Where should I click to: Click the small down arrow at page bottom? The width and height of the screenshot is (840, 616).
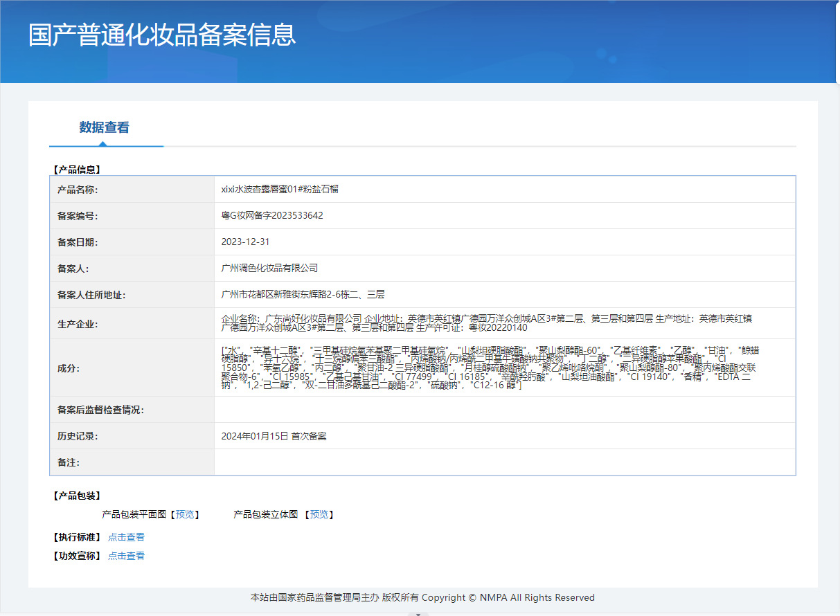[418, 613]
